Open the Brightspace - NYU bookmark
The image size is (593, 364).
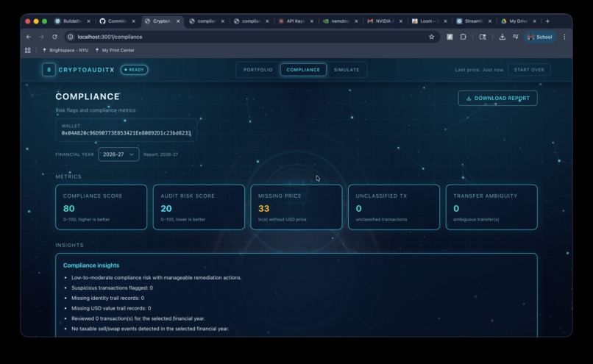pos(65,50)
